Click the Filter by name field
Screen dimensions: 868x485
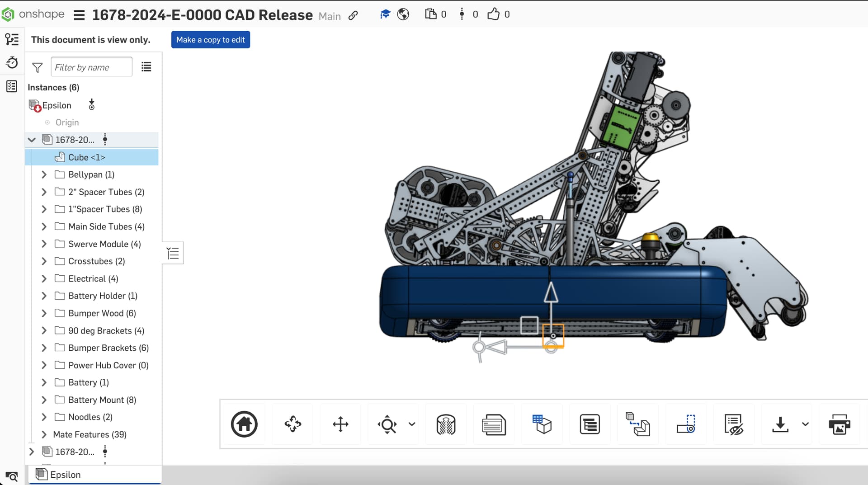click(92, 67)
